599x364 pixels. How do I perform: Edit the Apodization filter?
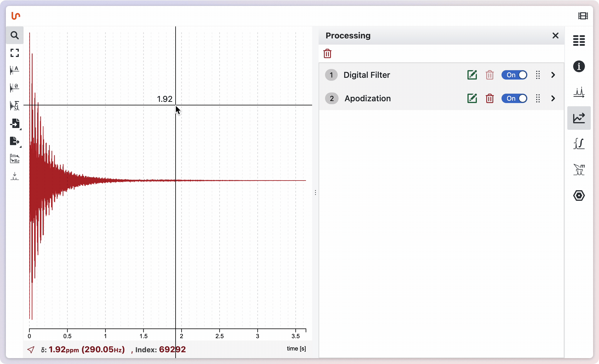coord(472,98)
